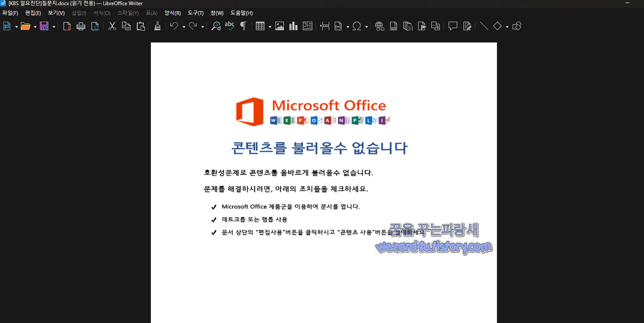The width and height of the screenshot is (644, 323).
Task: Open Find and Replace magnifier icon
Action: [x=216, y=26]
